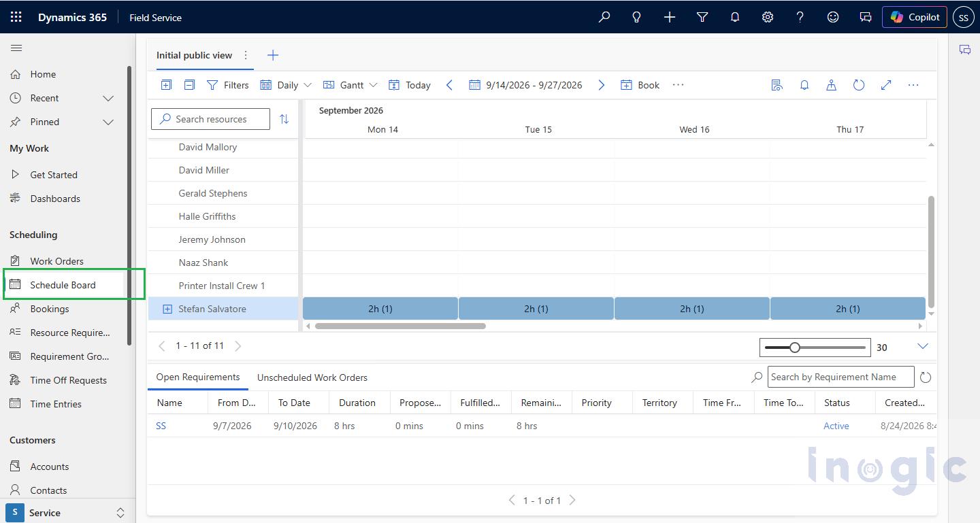Refresh the requirements list
This screenshot has height=523, width=980.
click(925, 377)
